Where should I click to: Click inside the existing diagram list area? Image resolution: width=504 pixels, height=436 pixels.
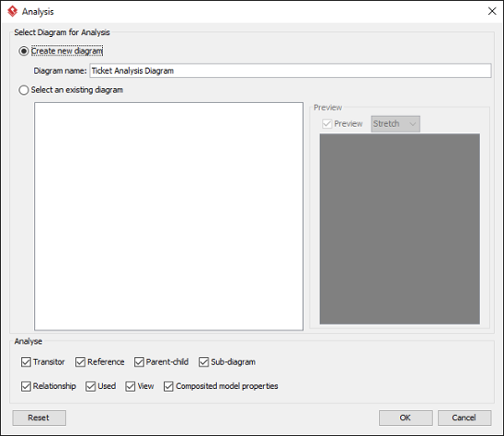168,216
